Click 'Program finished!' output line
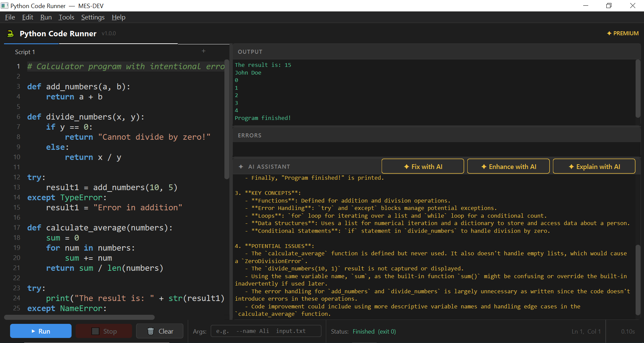 click(263, 118)
